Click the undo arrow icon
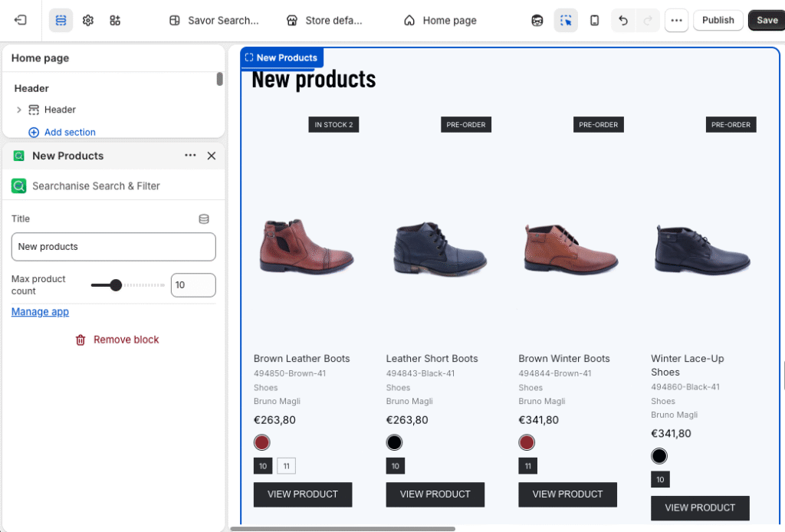The height and width of the screenshot is (532, 785). click(622, 21)
